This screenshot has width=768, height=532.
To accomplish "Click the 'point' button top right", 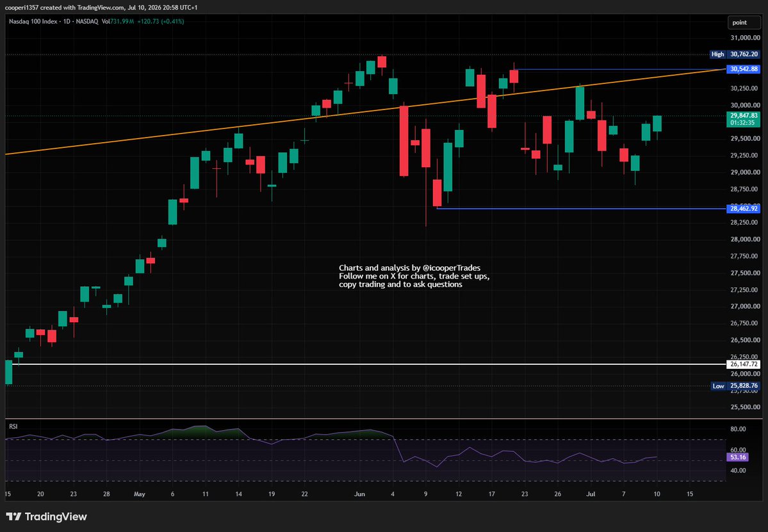I will pos(744,22).
